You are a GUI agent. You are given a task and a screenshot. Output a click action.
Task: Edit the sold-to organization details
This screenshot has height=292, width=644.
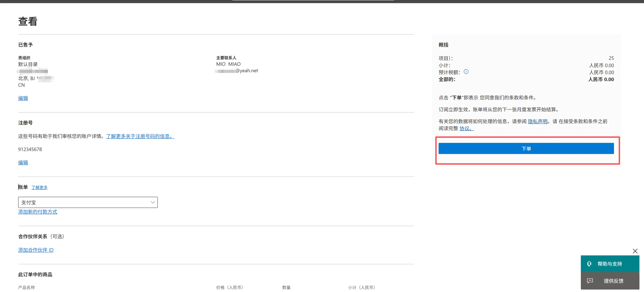pos(23,98)
